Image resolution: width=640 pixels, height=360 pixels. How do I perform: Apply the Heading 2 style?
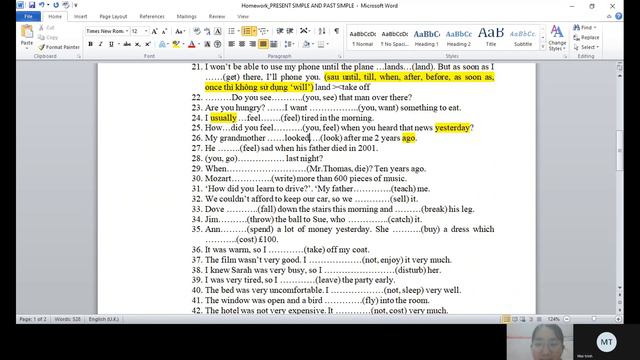pos(459,38)
